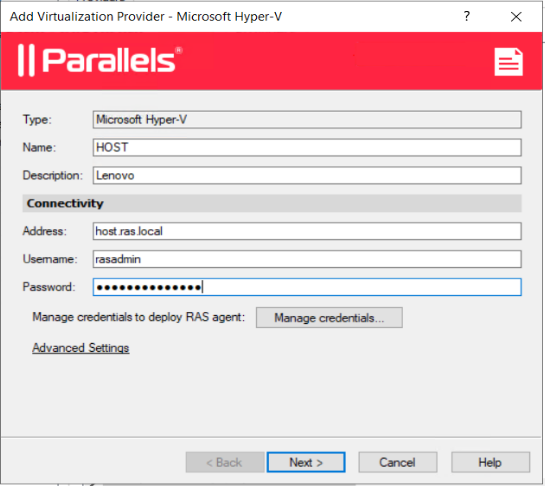The width and height of the screenshot is (545, 486).
Task: Click the 'Manage credentials to deploy RAS agent' label
Action: click(x=139, y=317)
